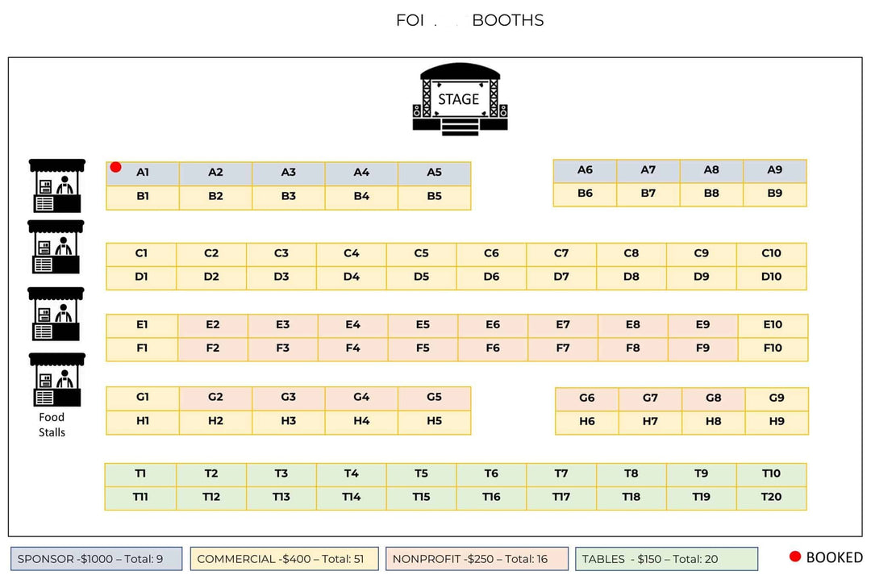Select sponsor booth A9

click(x=775, y=171)
